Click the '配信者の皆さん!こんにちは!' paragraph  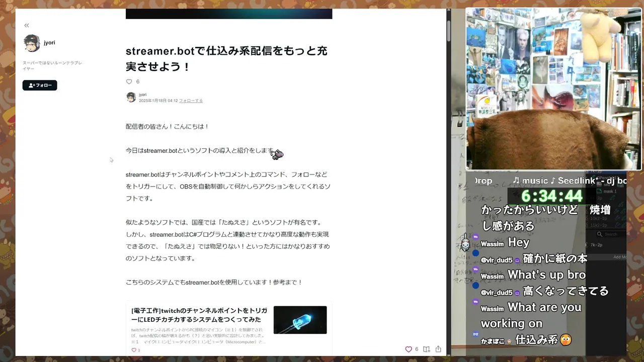pos(168,127)
